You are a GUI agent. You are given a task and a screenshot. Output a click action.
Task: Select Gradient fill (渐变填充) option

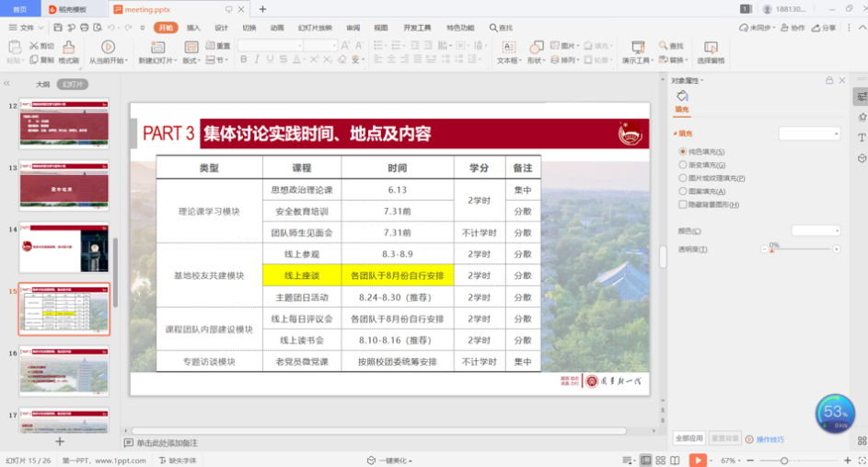[682, 165]
